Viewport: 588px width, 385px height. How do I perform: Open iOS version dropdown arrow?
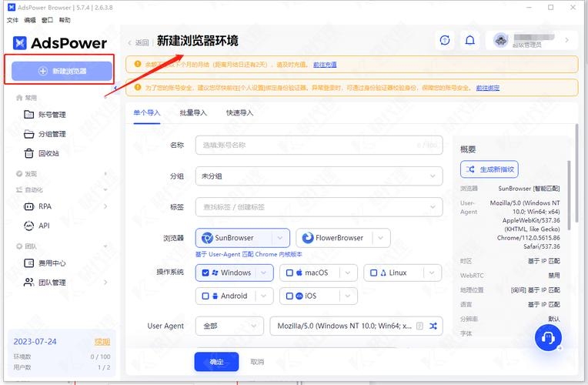348,296
